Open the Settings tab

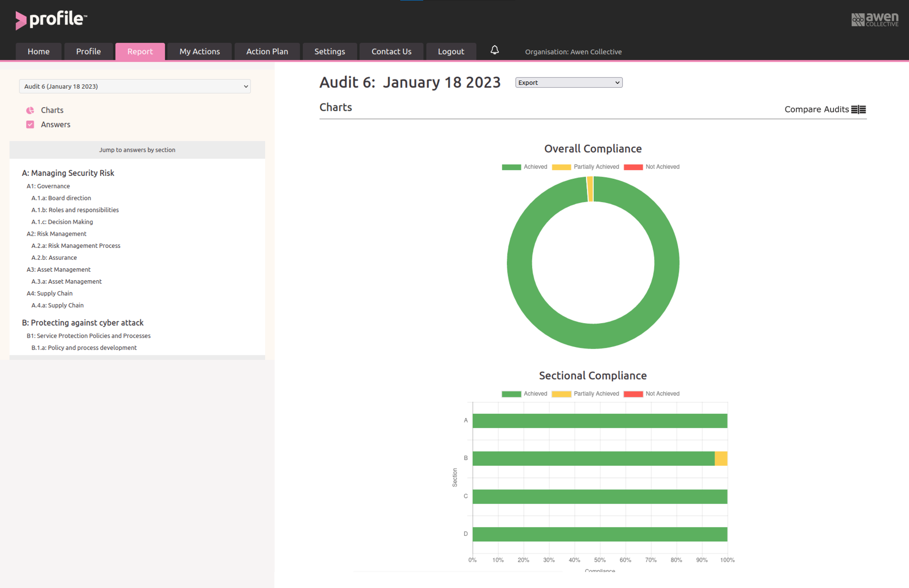[x=330, y=52]
